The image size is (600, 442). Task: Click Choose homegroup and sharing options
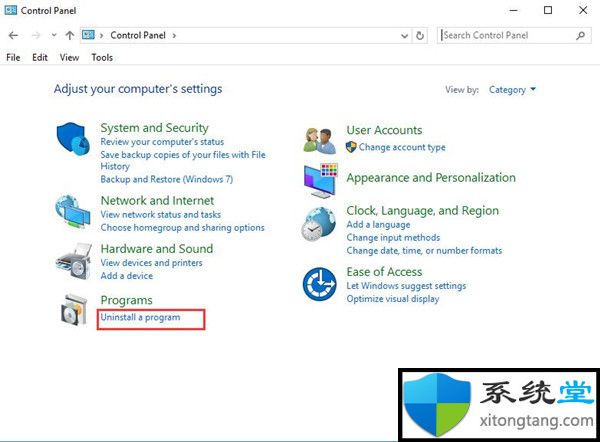coord(183,228)
